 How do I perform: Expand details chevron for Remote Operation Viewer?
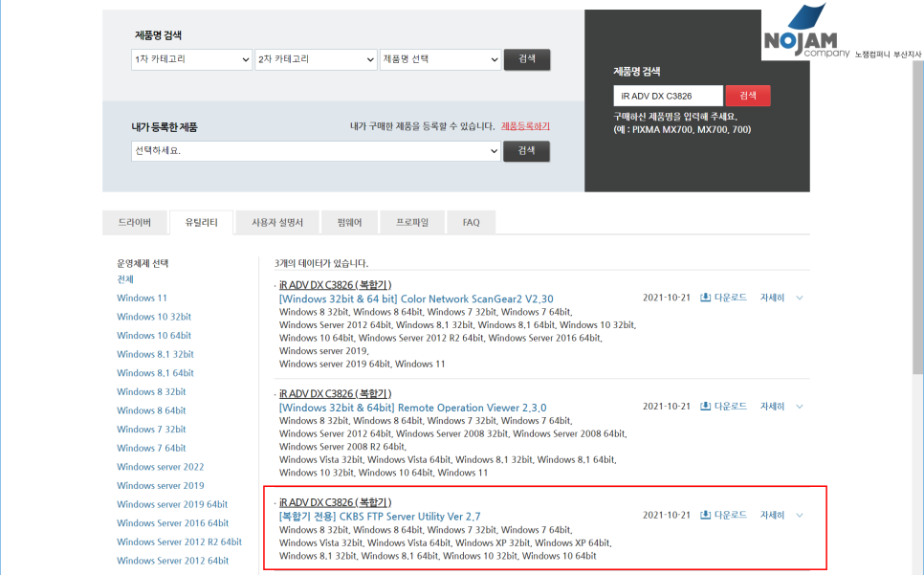tap(800, 407)
